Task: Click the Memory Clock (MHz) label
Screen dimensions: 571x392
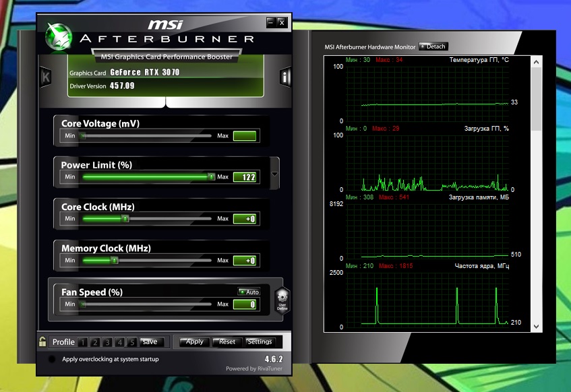Action: click(x=106, y=249)
